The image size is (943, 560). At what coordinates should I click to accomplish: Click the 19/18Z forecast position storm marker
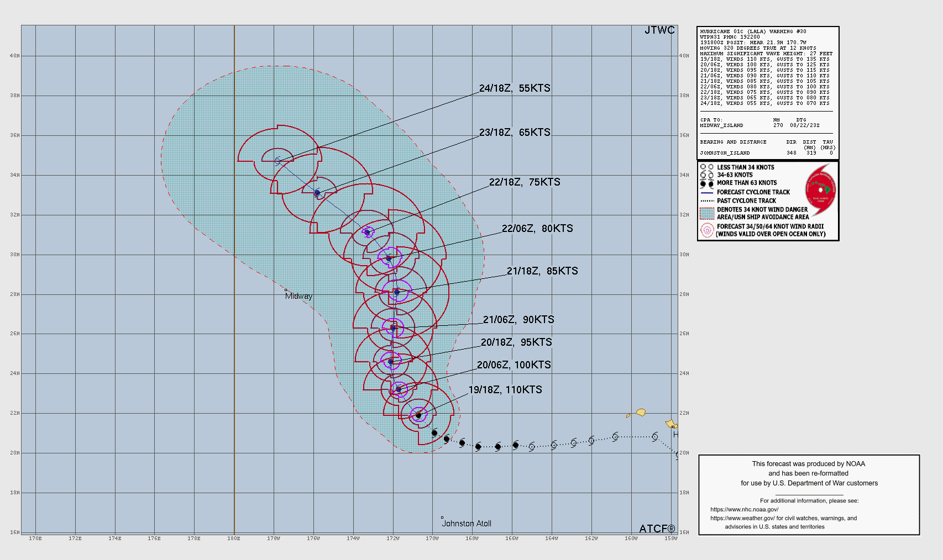click(418, 415)
